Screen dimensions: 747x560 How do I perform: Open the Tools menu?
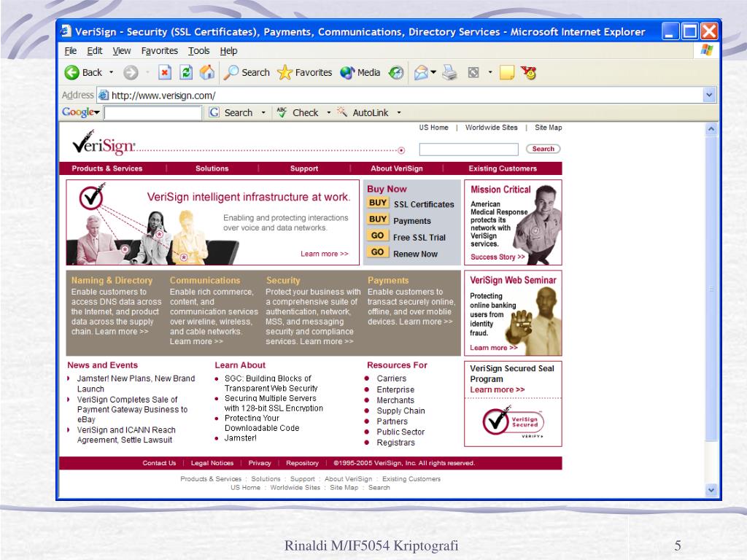point(198,50)
